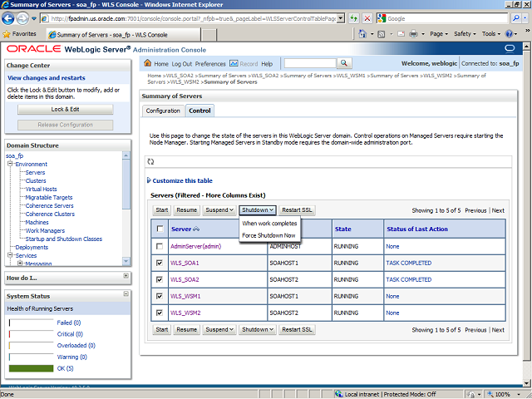This screenshot has height=399, width=532.
Task: Click the Record icon in console toolbar
Action: [234, 64]
